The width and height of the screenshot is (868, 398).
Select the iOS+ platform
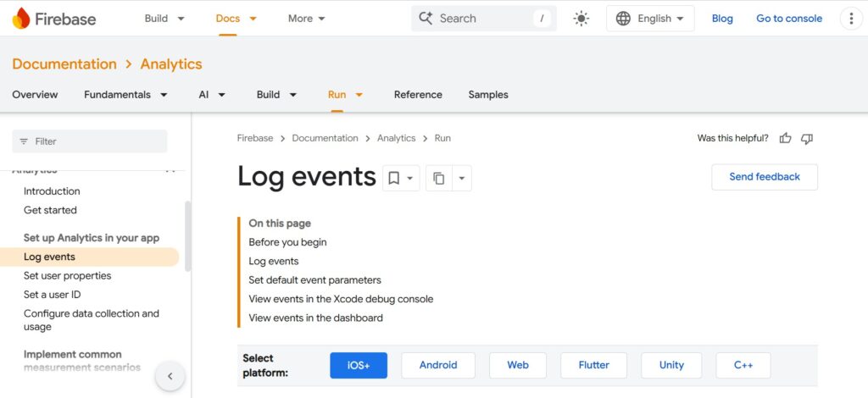[359, 365]
